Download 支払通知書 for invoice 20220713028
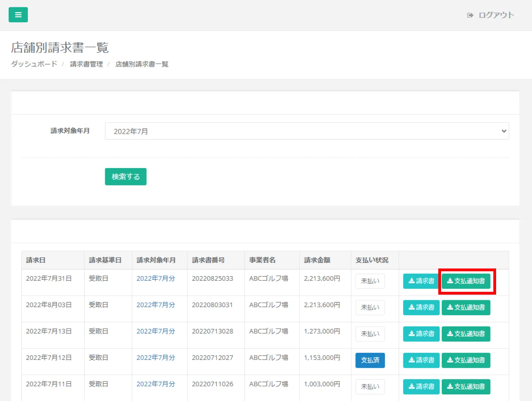 coord(466,334)
